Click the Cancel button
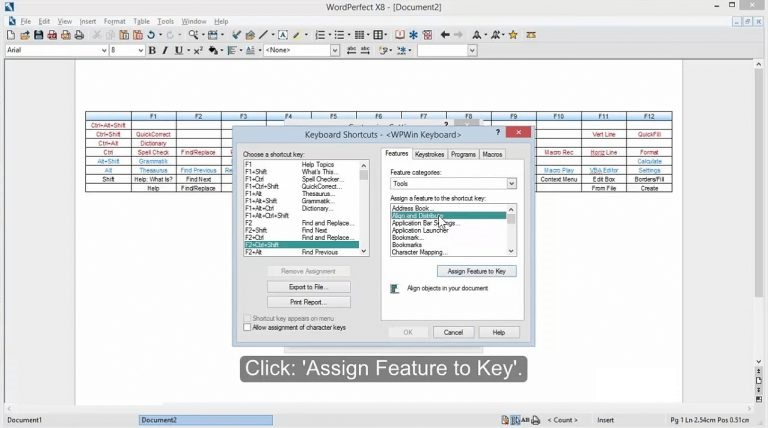This screenshot has width=768, height=428. [453, 333]
